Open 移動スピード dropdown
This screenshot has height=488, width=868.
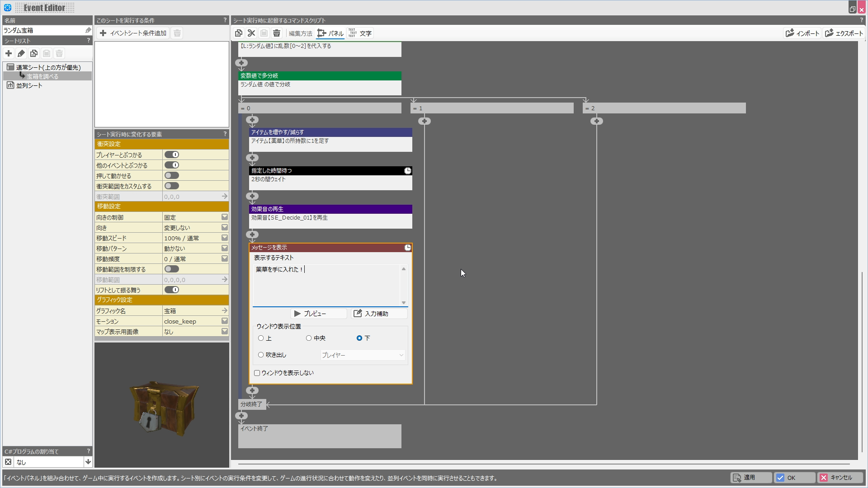(224, 238)
